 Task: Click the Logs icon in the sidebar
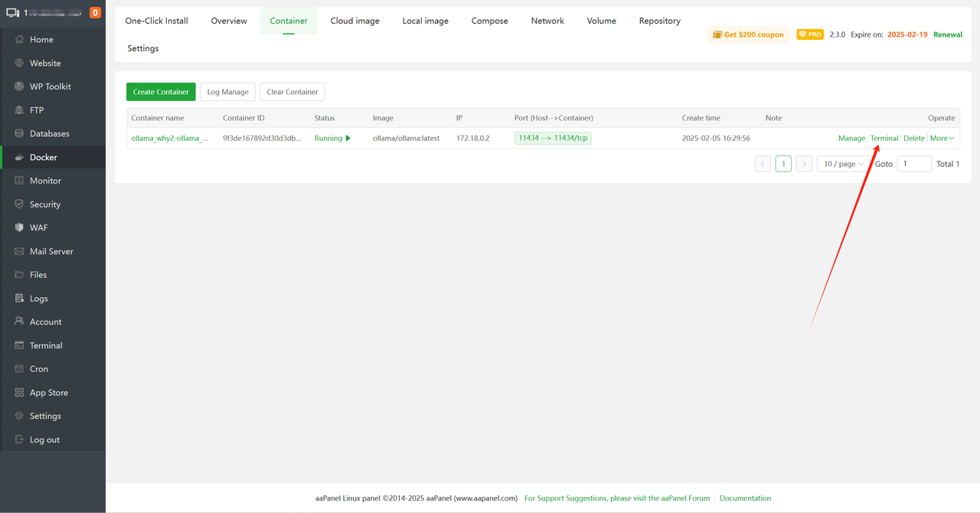(19, 299)
